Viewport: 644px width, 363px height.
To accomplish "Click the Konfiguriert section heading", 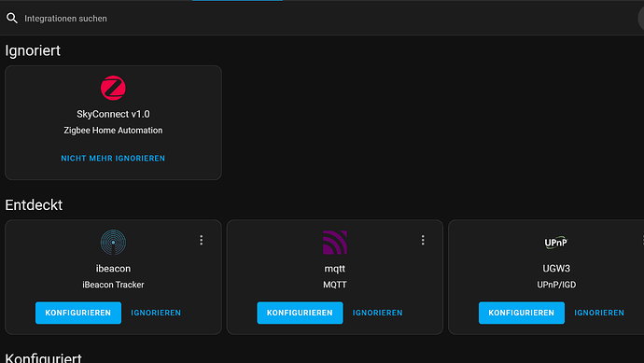I will click(x=43, y=357).
